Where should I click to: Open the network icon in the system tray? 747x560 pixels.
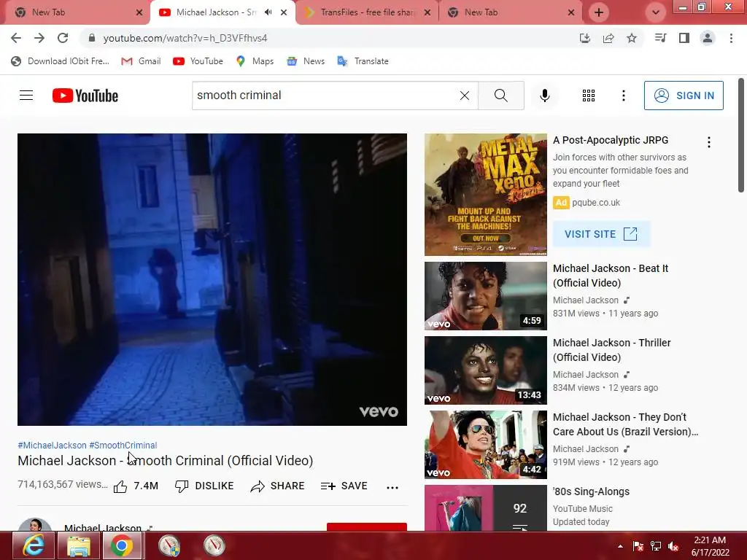pos(656,546)
